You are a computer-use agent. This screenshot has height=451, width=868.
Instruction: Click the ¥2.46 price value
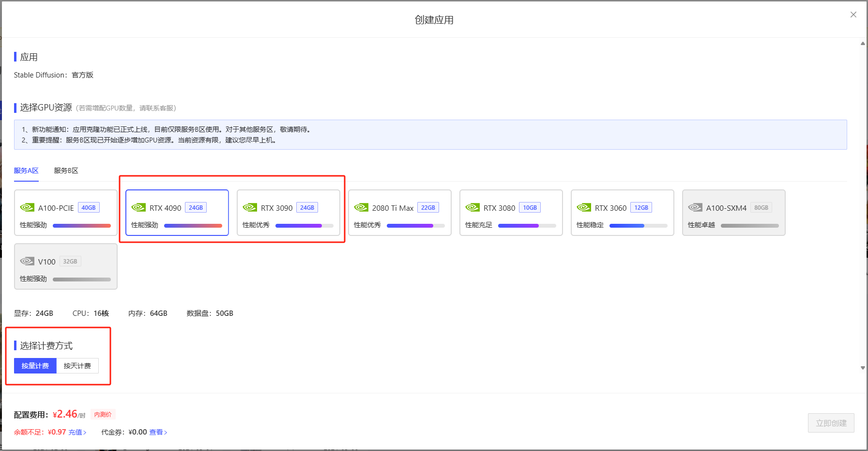coord(65,414)
